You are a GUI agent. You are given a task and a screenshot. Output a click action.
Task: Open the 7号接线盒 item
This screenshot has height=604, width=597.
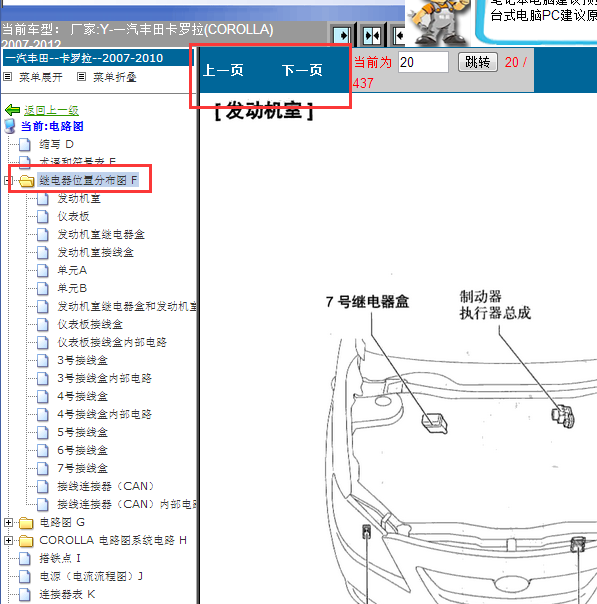[x=82, y=468]
